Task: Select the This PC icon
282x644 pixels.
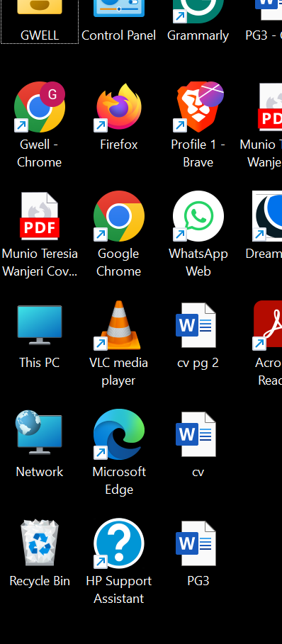Action: pos(40,325)
